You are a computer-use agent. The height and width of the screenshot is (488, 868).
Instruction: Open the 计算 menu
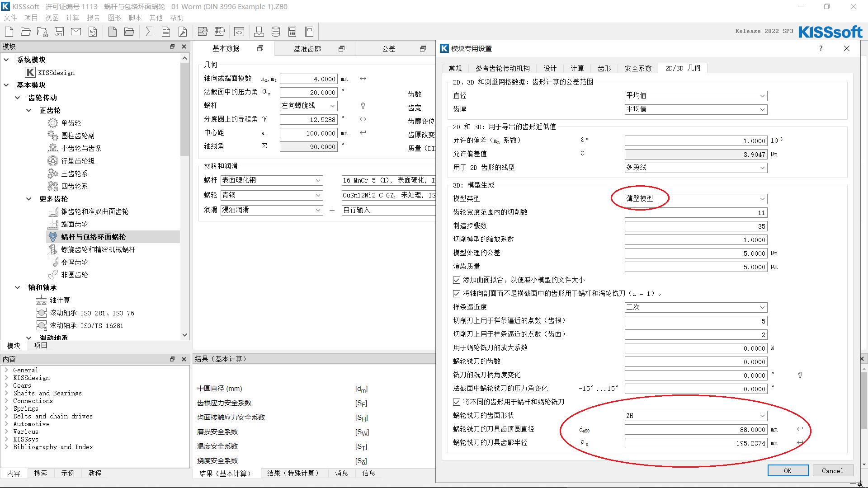click(73, 18)
